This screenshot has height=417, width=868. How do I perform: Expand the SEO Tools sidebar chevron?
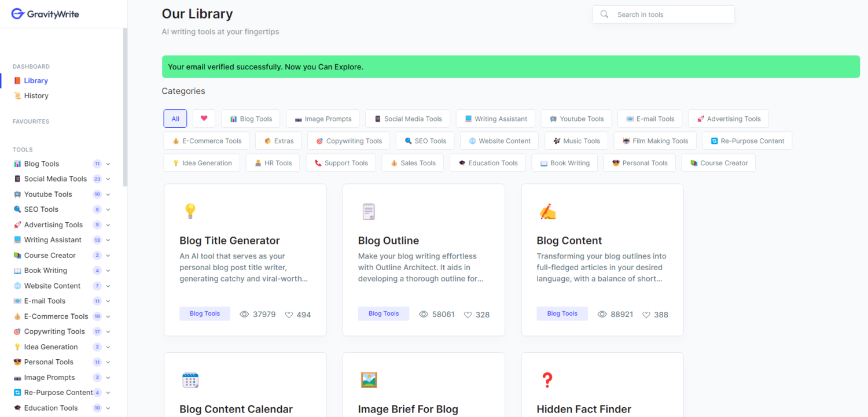pos(108,209)
